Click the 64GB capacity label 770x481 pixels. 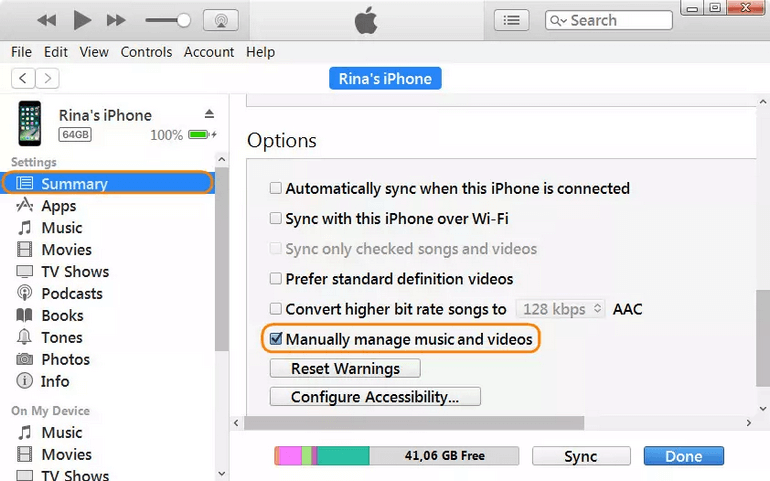[75, 135]
